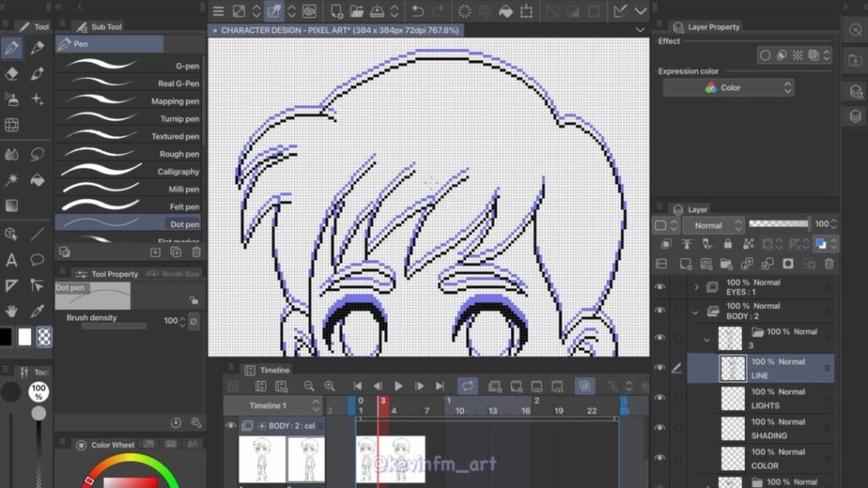Pick the Text tool
The image size is (868, 488).
coord(12,259)
